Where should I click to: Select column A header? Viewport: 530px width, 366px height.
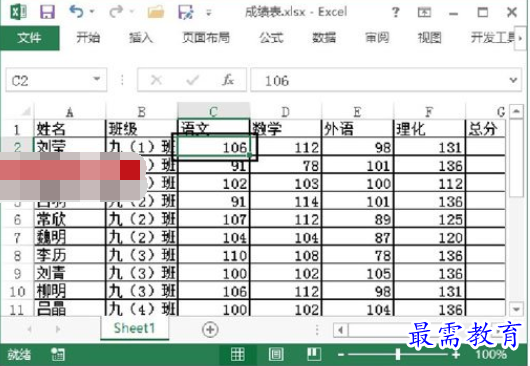[x=70, y=111]
